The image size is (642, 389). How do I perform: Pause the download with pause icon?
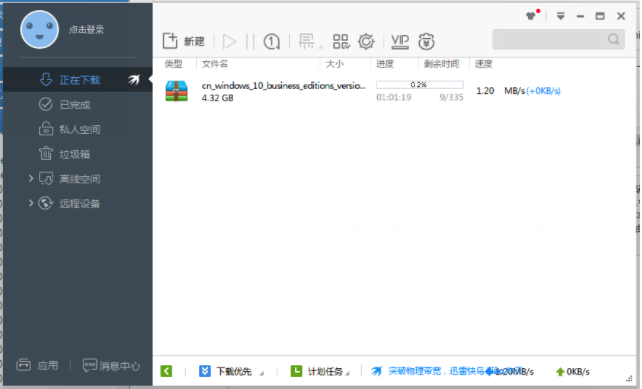tap(250, 41)
